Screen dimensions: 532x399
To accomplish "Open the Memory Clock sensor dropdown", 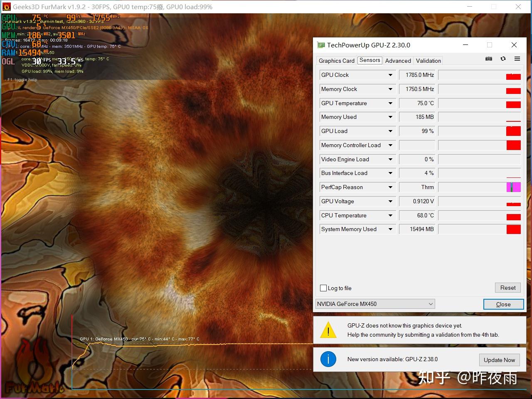I will [390, 89].
